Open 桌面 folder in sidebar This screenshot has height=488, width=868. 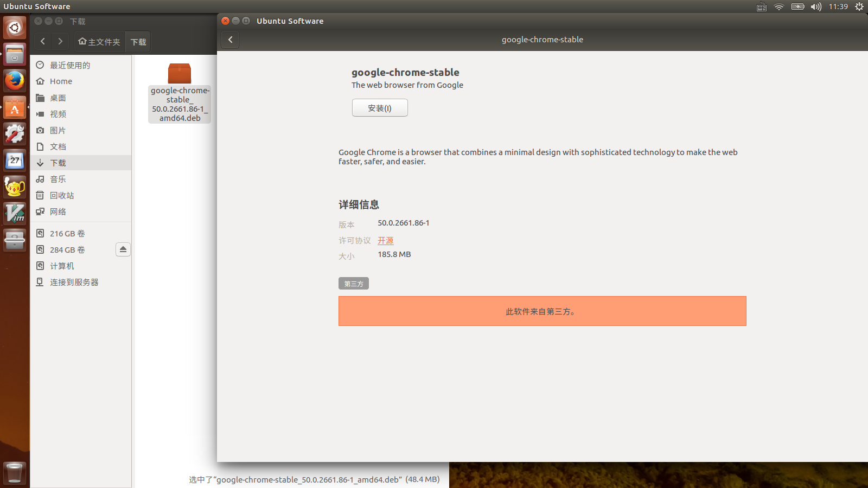pos(81,98)
